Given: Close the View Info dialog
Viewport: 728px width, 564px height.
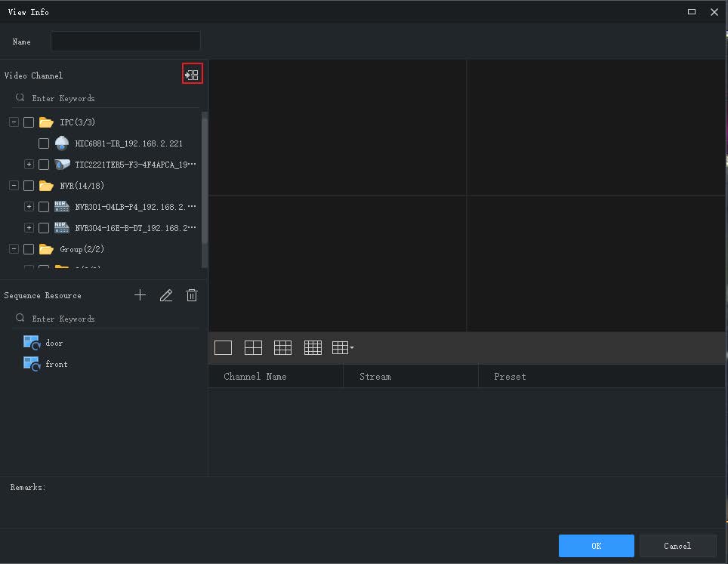Looking at the screenshot, I should tap(714, 12).
